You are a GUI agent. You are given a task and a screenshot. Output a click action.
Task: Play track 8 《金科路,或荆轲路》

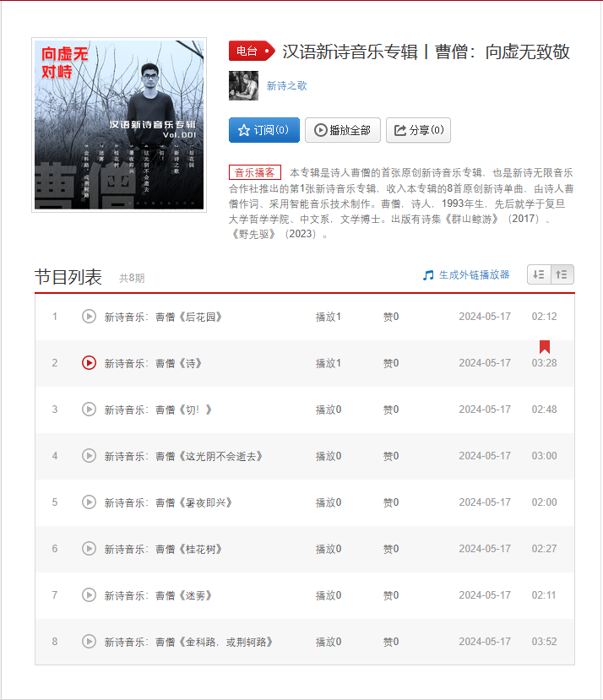[x=89, y=642]
